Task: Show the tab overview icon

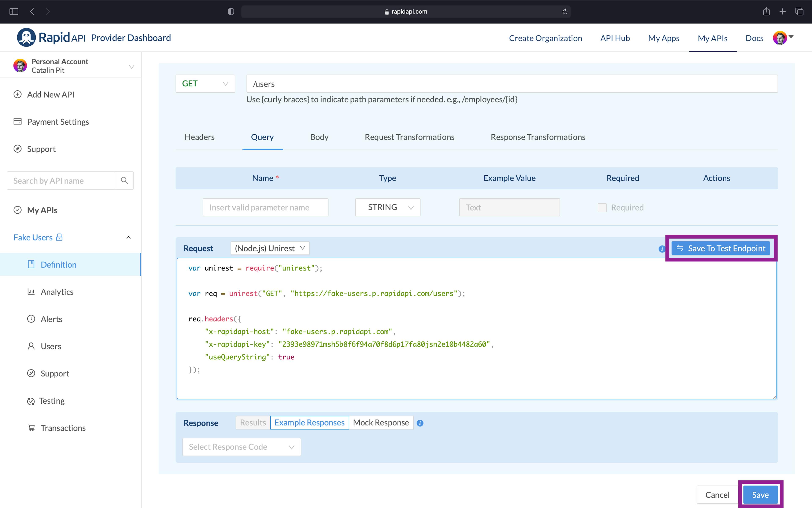Action: point(799,11)
